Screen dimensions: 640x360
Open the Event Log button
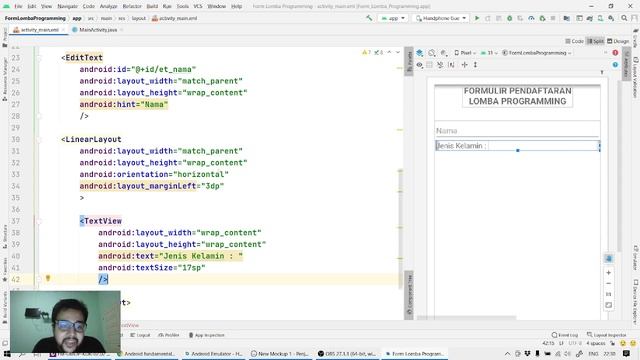[565, 335]
